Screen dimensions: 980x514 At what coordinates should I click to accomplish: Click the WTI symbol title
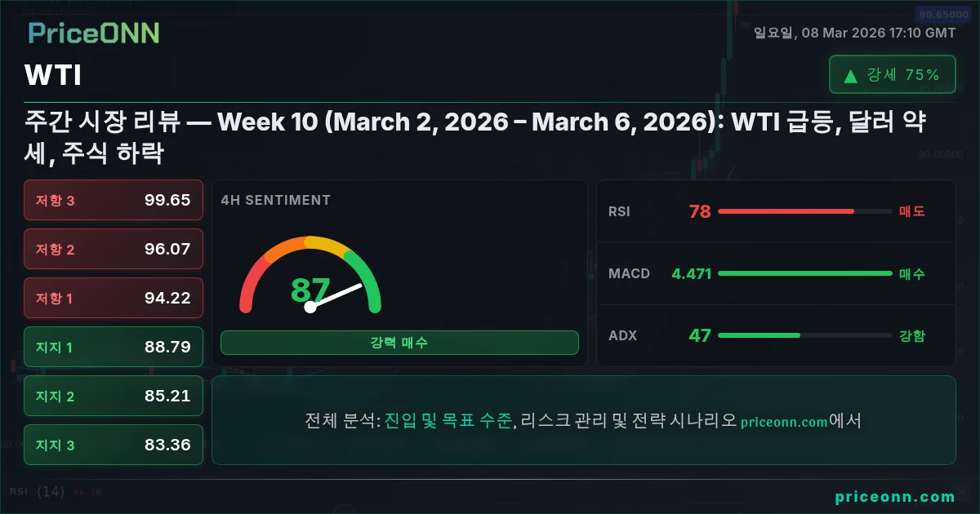coord(53,76)
